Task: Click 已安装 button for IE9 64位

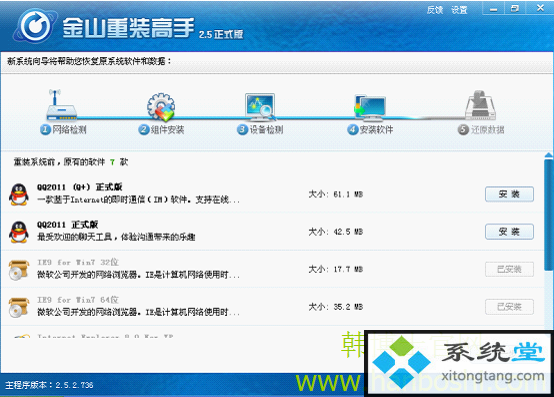Action: coord(509,307)
